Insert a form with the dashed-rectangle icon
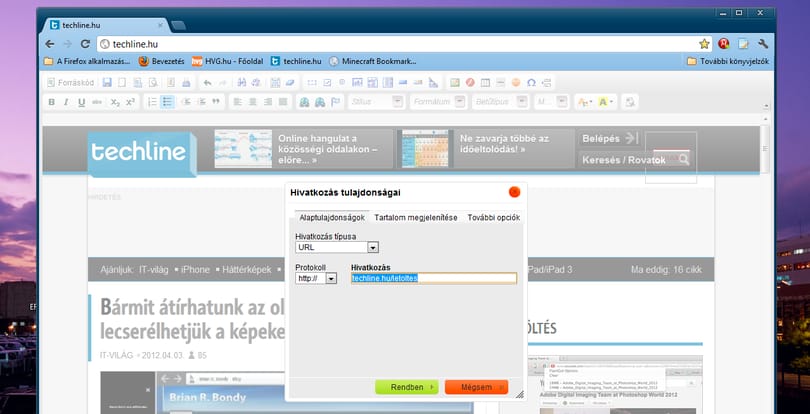 pyautogui.click(x=312, y=83)
